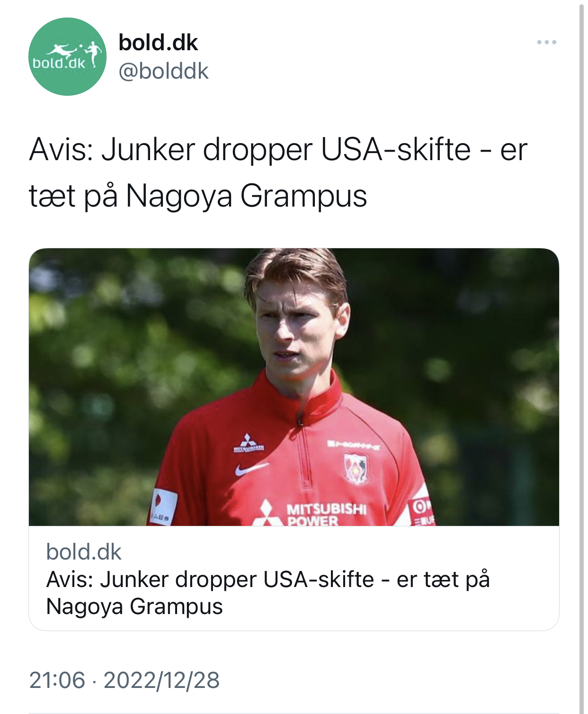Select the tweet text starting 'Avis: Junker'
Screen dimensions: 588x714
(278, 172)
